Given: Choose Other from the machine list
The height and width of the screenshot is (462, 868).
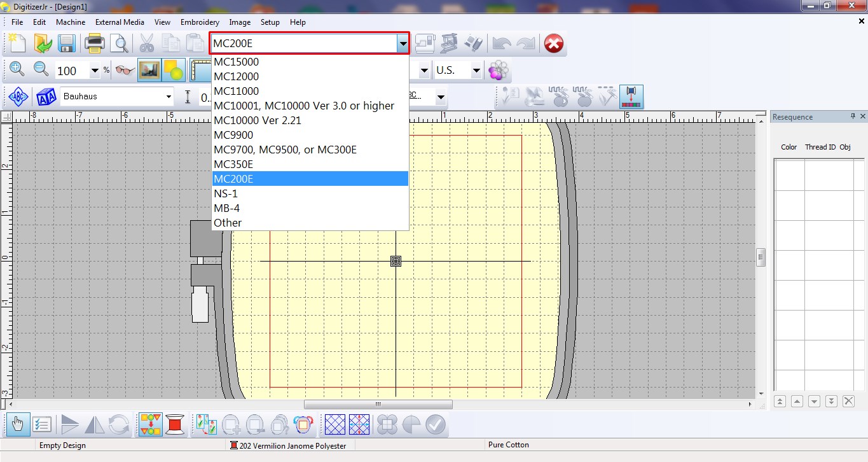Looking at the screenshot, I should point(310,223).
